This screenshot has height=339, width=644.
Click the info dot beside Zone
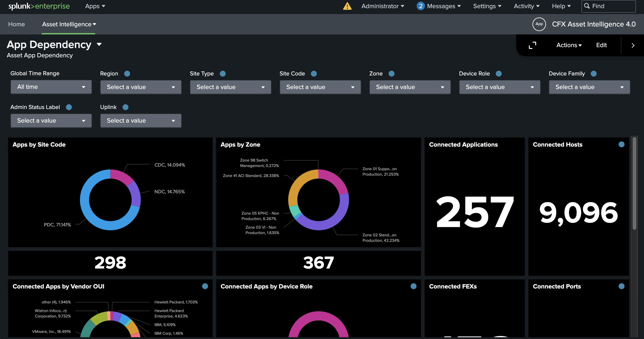tap(392, 73)
